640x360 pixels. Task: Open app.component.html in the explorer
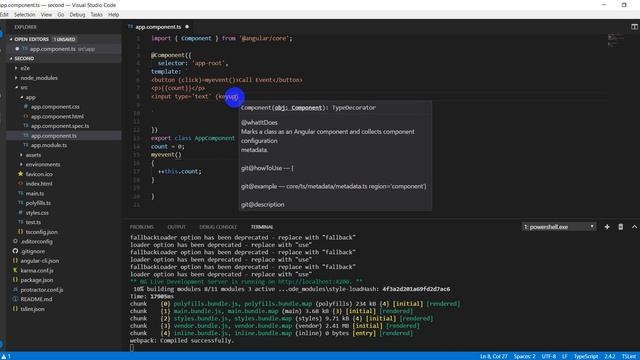click(x=57, y=116)
